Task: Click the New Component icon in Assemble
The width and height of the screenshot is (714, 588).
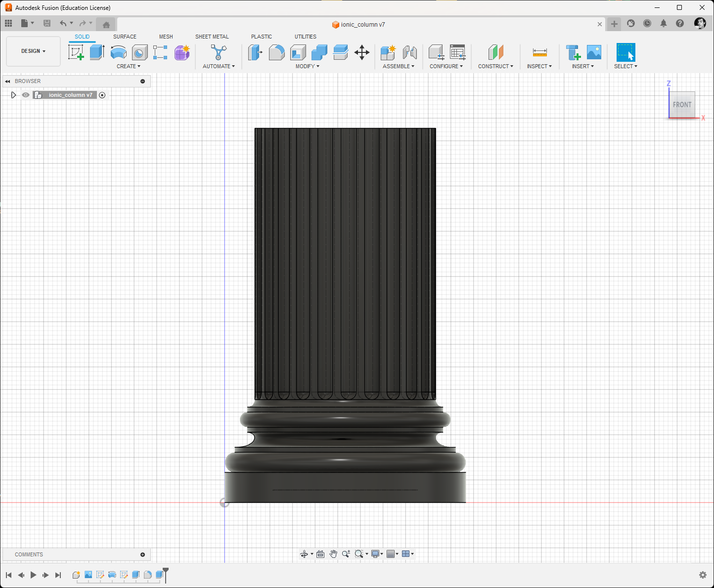Action: [388, 52]
